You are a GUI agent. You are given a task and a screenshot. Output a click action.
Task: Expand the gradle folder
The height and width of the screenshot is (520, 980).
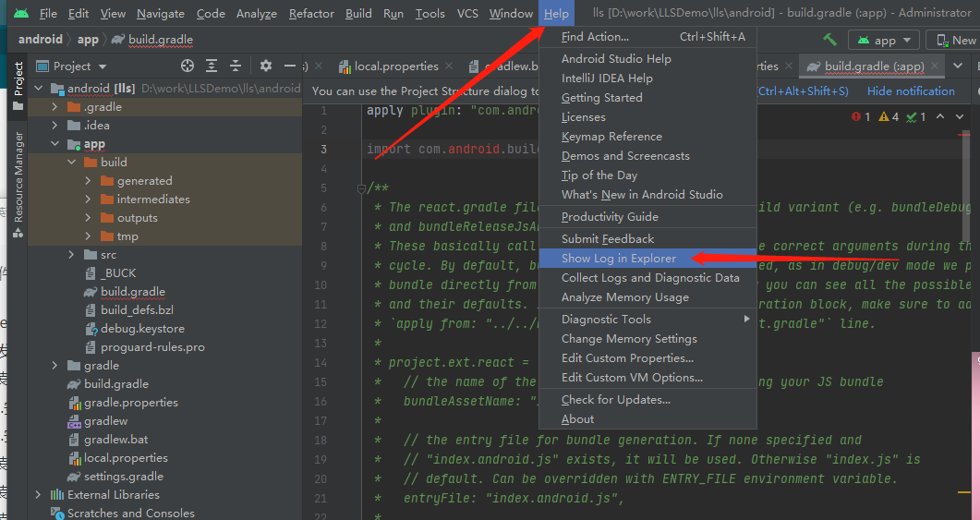tap(55, 365)
